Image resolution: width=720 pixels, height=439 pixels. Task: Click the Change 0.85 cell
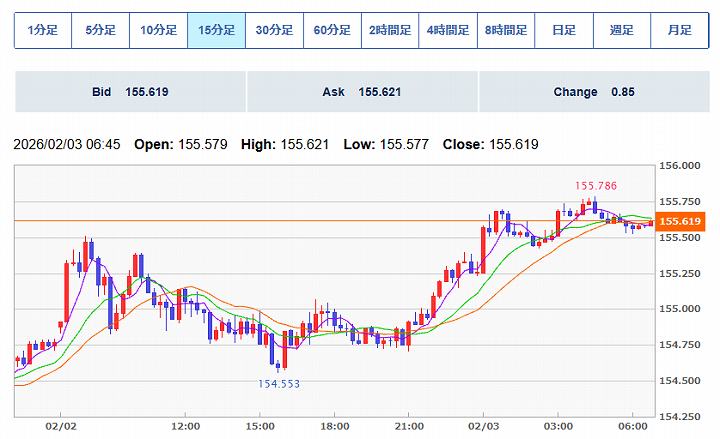(x=594, y=92)
